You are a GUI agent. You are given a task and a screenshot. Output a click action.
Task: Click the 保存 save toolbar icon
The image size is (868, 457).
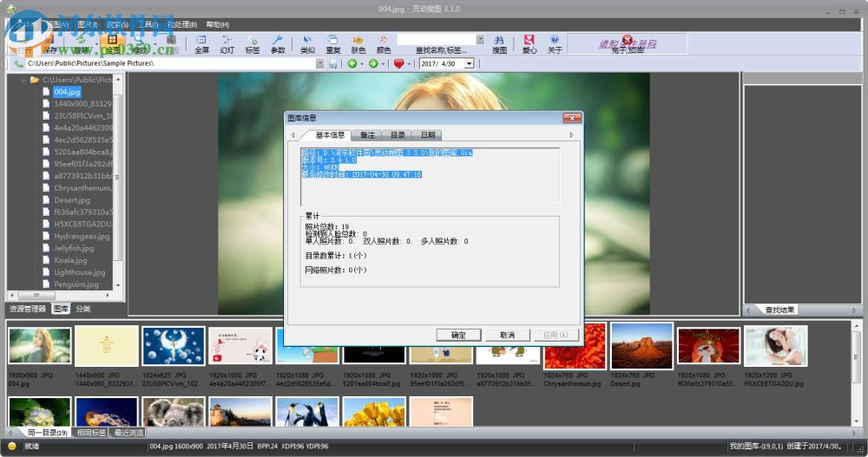tap(49, 45)
